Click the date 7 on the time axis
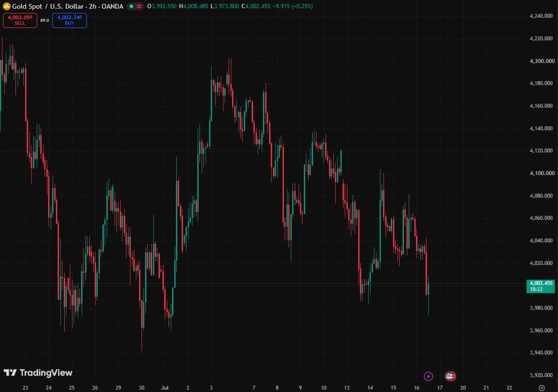 point(254,388)
